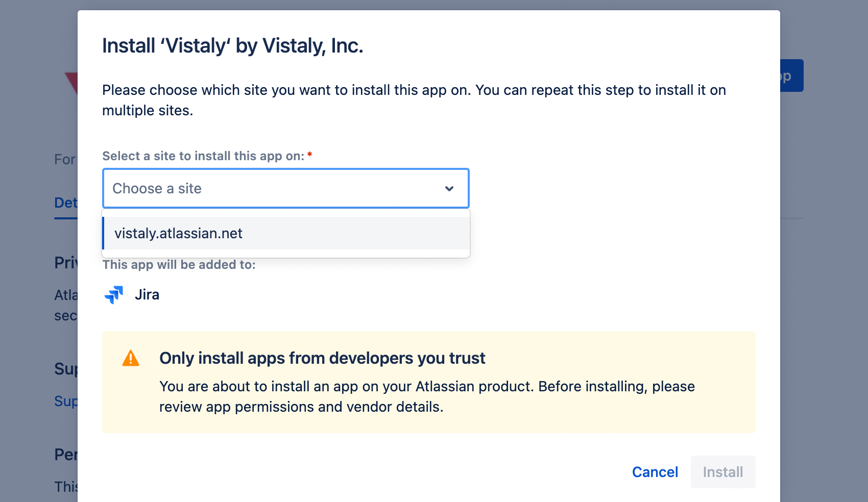Cancel the Vistaly installation dialog
868x502 pixels.
point(655,472)
